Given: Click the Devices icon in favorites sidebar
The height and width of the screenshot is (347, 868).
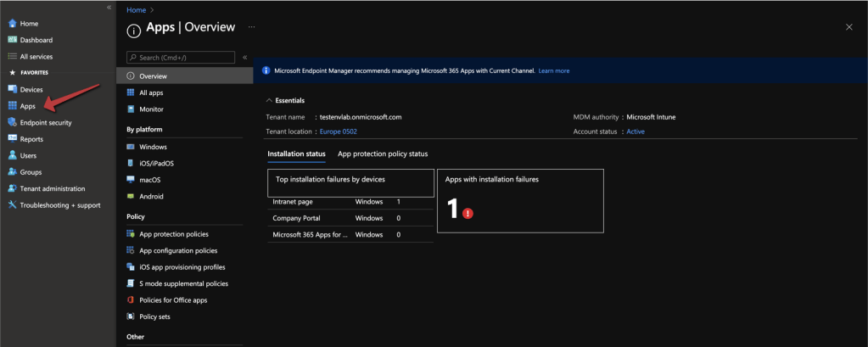Looking at the screenshot, I should click(x=13, y=89).
